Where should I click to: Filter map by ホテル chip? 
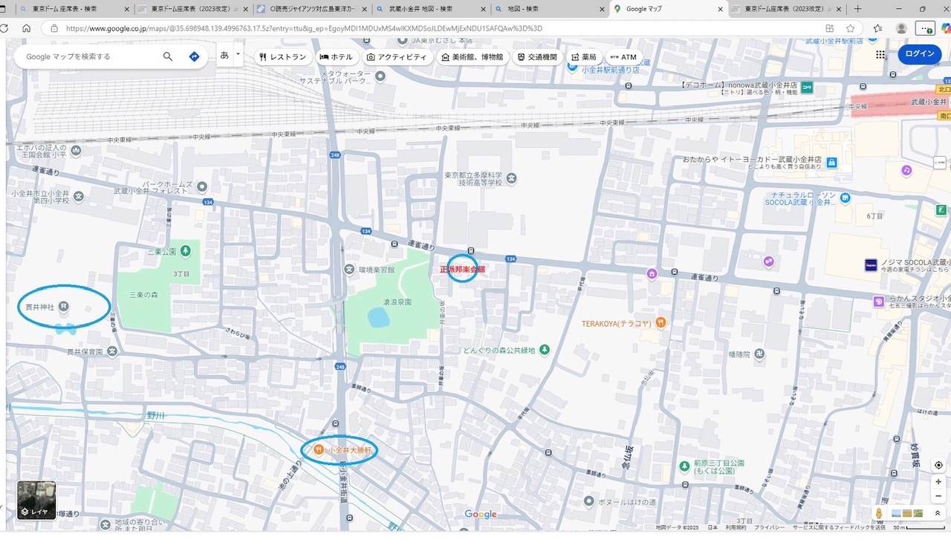(337, 57)
